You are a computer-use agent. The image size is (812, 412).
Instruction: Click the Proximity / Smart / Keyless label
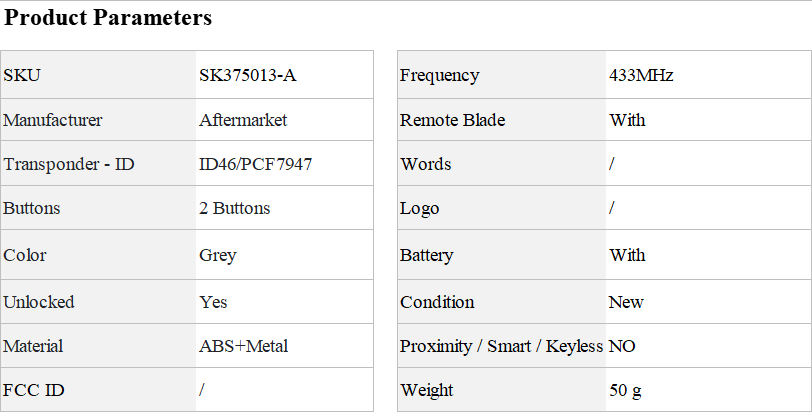pyautogui.click(x=501, y=346)
